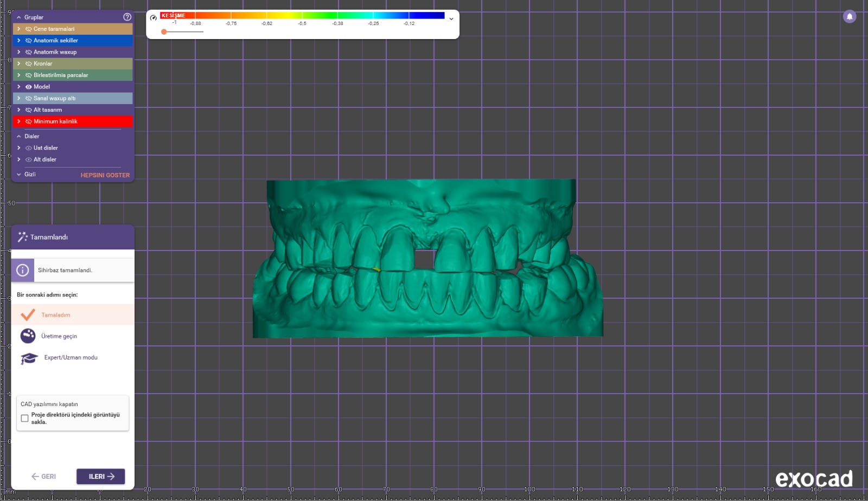Click the help question mark icon in Gruplar

[x=127, y=17]
